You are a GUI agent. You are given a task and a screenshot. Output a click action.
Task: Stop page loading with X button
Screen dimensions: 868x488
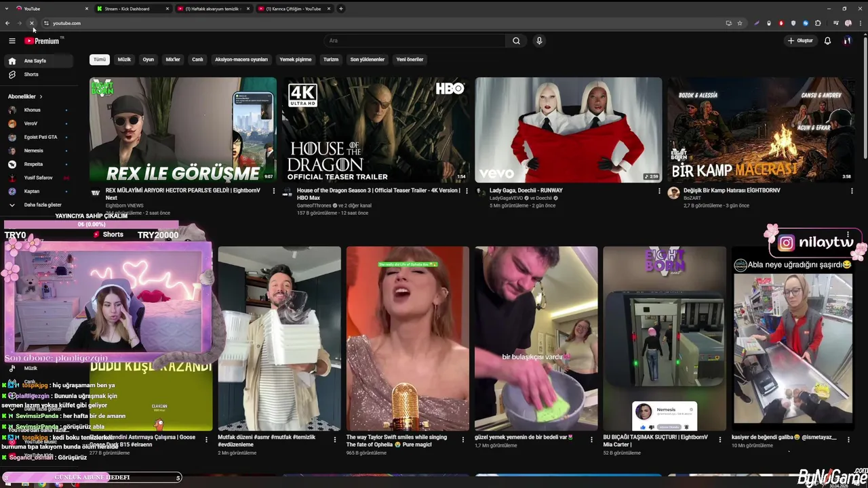[x=32, y=23]
